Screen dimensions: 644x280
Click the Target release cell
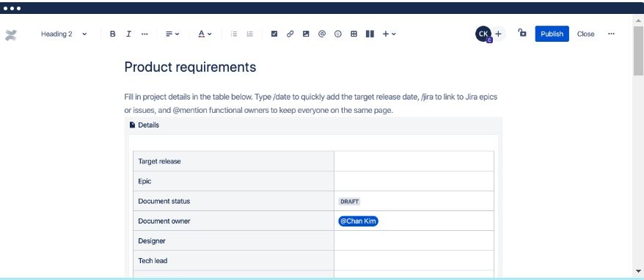233,161
